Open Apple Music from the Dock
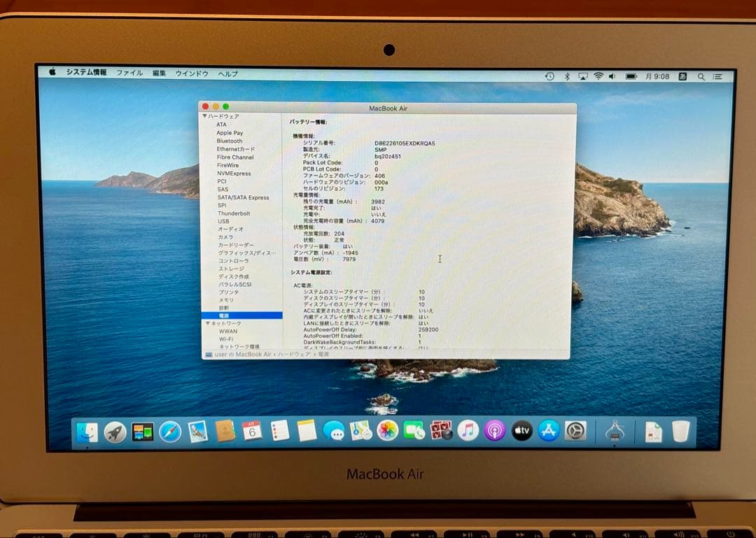Screen dimensions: 756x538 [467, 432]
